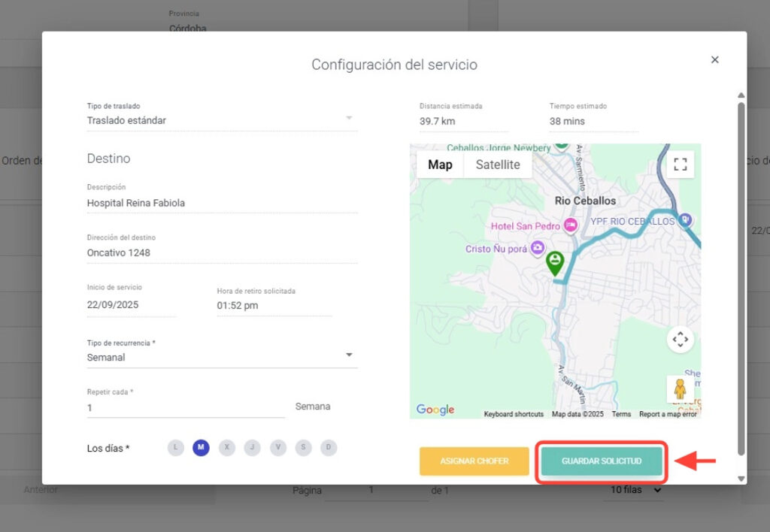Click the map fullscreen toggle icon
This screenshot has width=770, height=532.
click(680, 165)
